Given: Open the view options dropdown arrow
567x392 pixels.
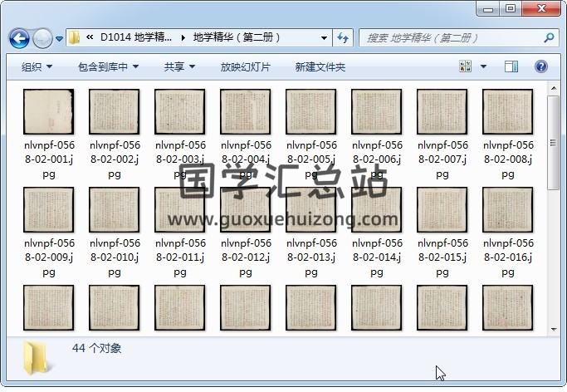Looking at the screenshot, I should coord(484,66).
